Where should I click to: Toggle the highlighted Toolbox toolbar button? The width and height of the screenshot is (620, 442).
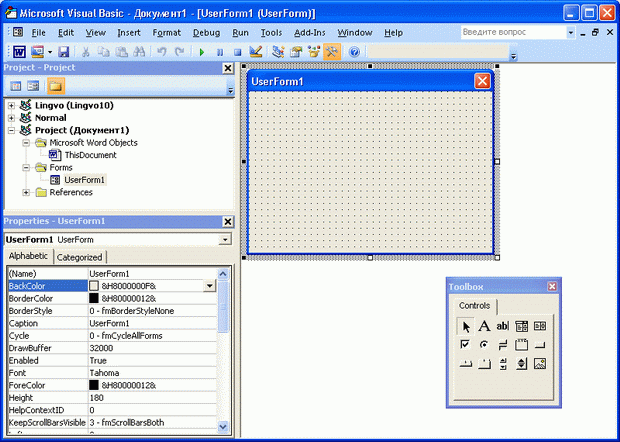[332, 52]
